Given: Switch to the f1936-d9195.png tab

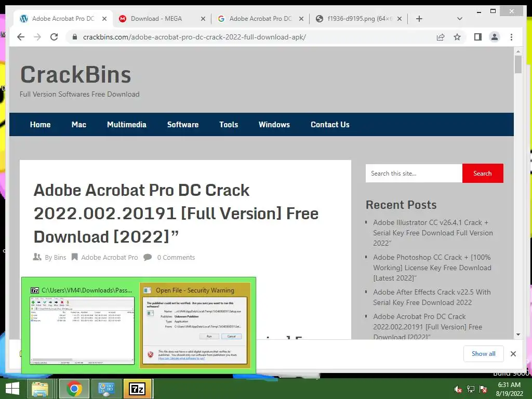Looking at the screenshot, I should pyautogui.click(x=358, y=19).
